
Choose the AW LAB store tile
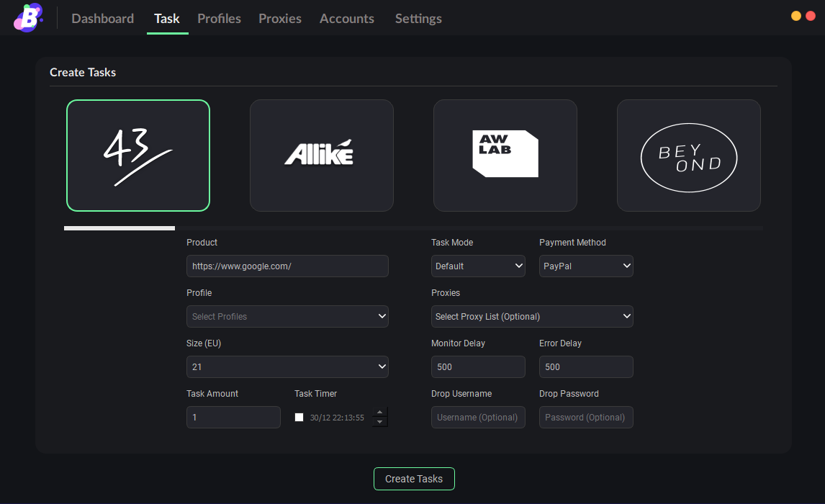coord(505,156)
